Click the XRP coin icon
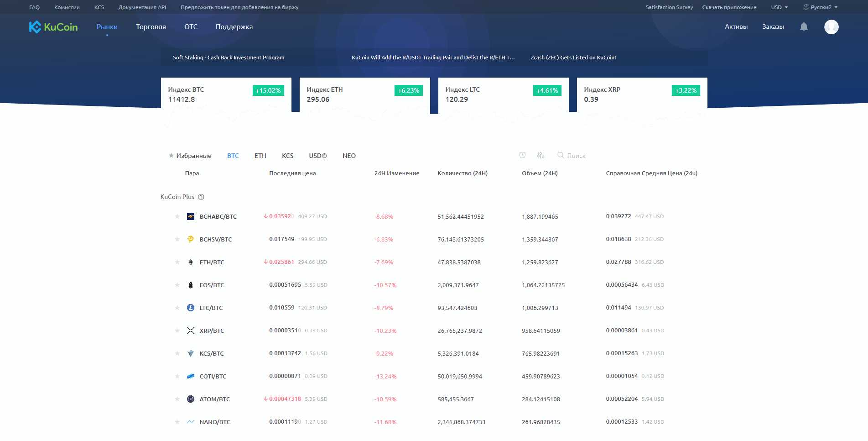 pyautogui.click(x=191, y=331)
